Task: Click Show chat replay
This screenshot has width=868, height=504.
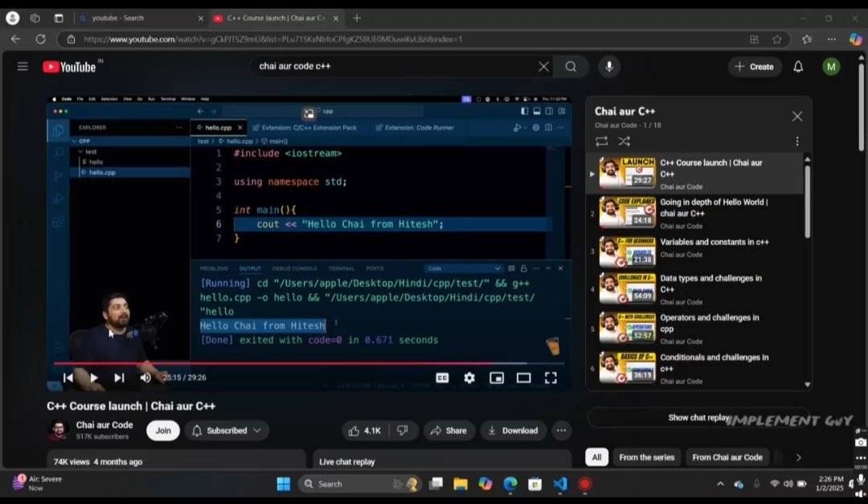Action: click(x=698, y=418)
